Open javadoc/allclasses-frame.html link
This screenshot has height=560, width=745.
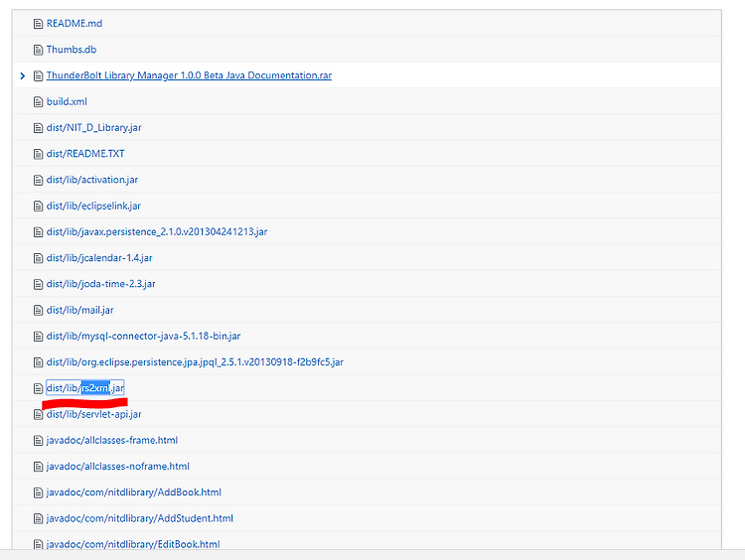tap(112, 440)
